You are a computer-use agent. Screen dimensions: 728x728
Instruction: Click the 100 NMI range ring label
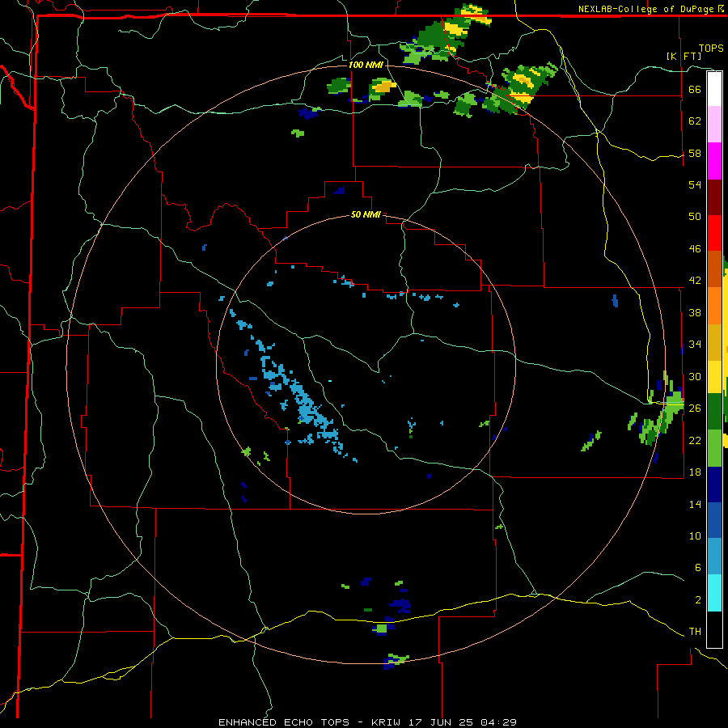point(366,65)
